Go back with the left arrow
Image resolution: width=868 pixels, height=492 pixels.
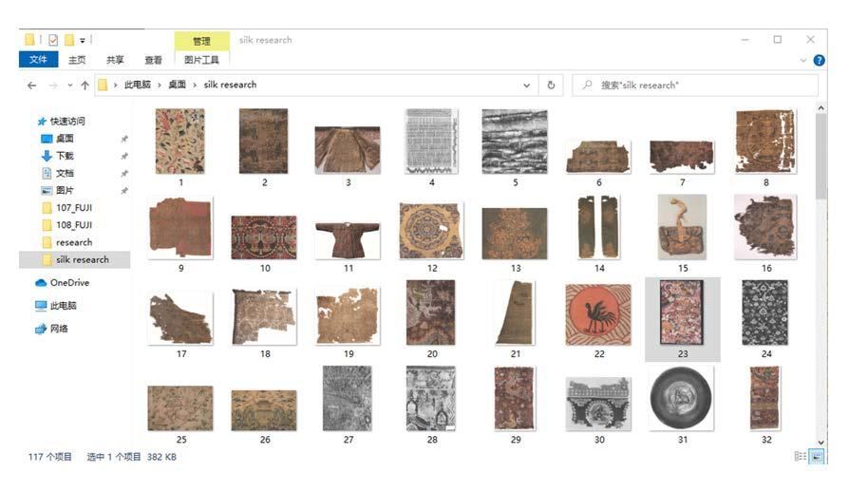32,85
